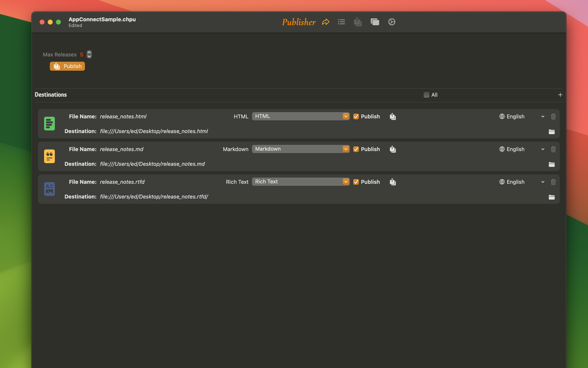The image size is (588, 368).
Task: Click the release_notes.html destination path
Action: [154, 131]
